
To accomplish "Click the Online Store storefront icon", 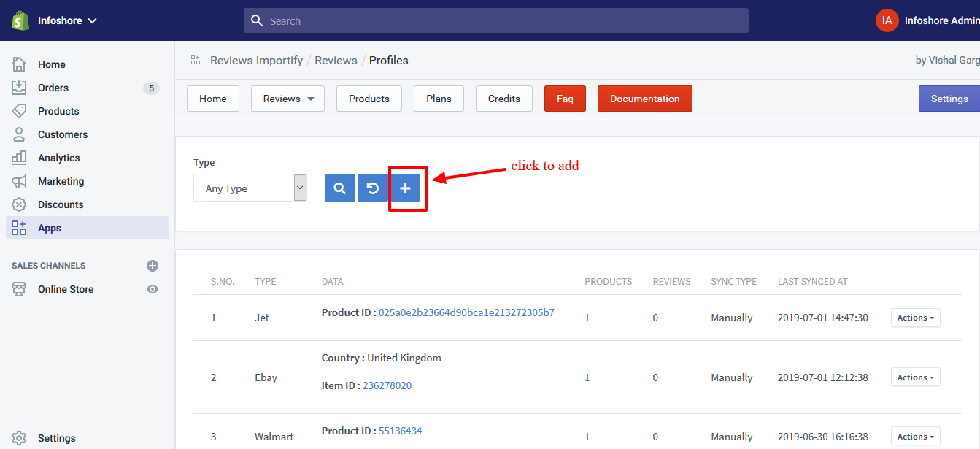I will 19,289.
